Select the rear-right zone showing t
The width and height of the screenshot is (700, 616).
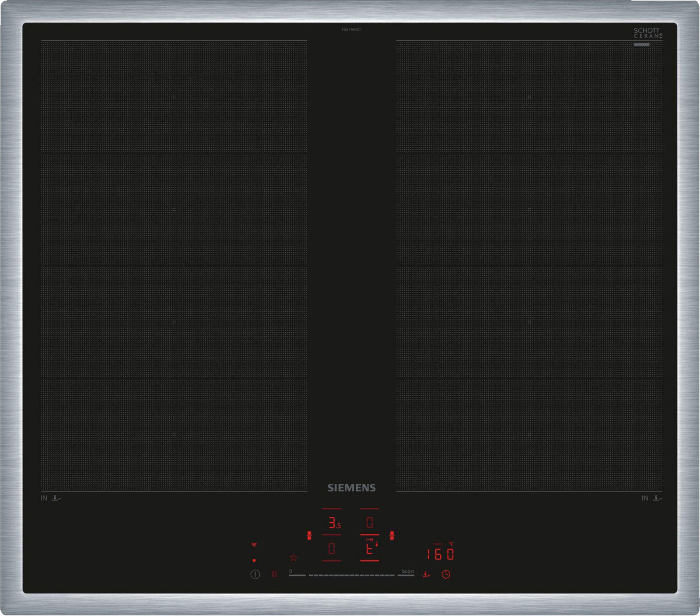(x=370, y=549)
